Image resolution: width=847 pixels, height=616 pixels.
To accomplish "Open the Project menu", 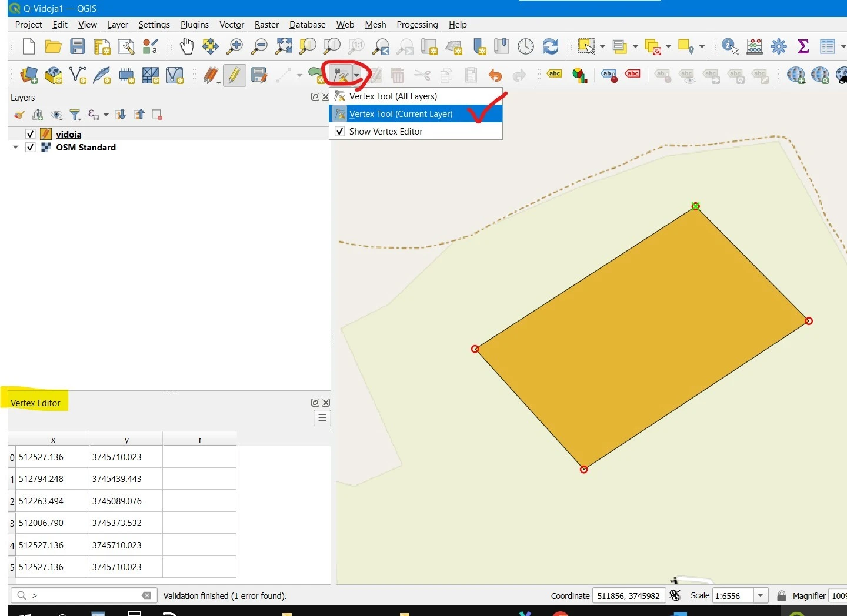I will (28, 25).
